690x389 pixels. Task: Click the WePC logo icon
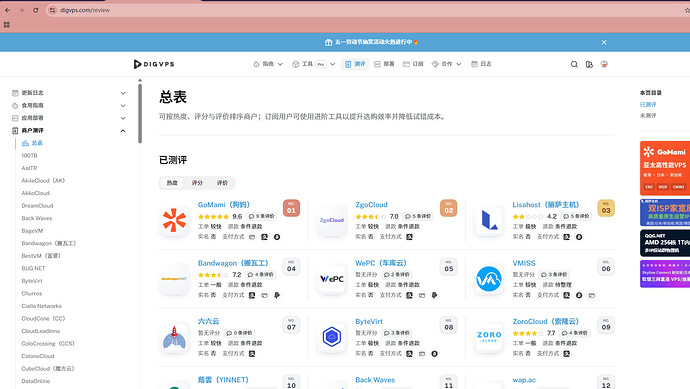coord(331,279)
